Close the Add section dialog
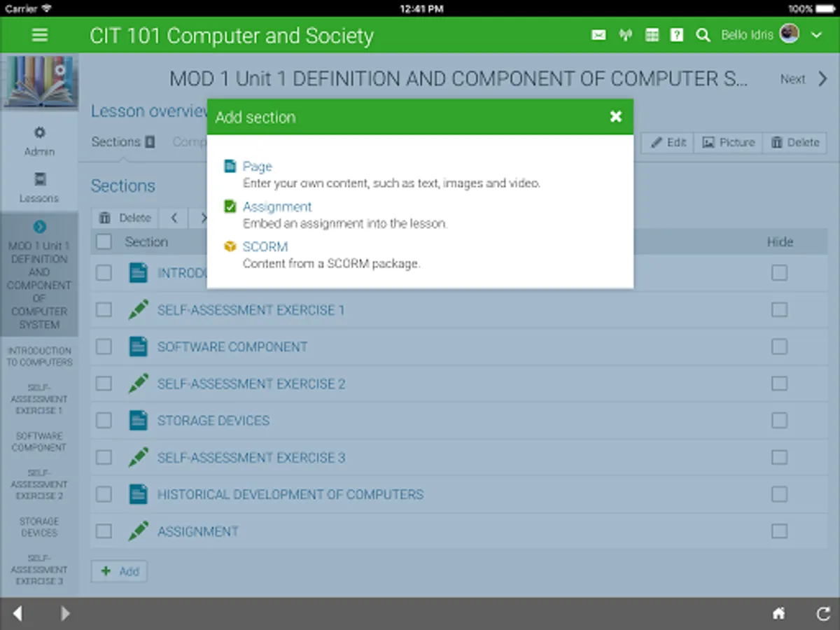 point(616,116)
